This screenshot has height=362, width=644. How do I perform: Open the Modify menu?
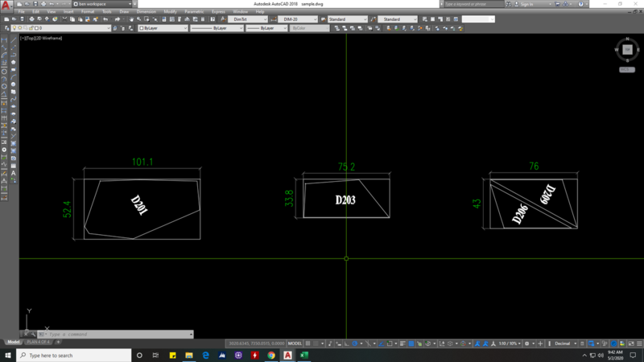pyautogui.click(x=170, y=12)
